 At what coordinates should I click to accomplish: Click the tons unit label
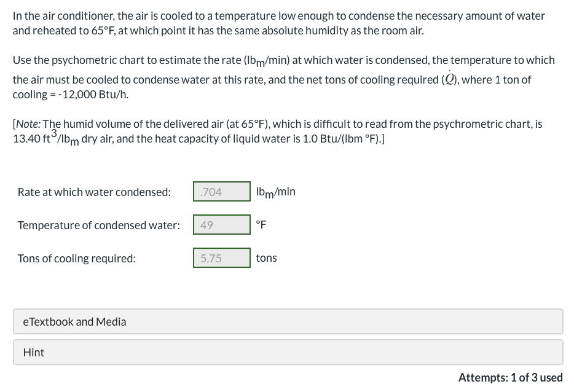(x=266, y=258)
